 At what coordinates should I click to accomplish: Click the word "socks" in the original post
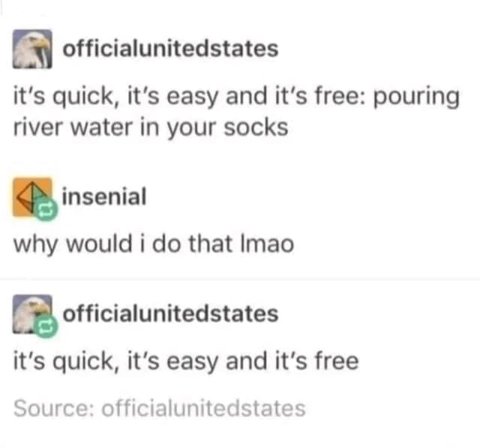256,127
